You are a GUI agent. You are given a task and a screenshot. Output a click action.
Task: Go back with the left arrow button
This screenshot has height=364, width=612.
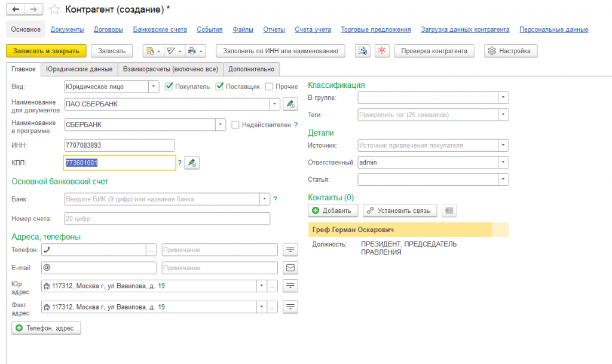click(x=16, y=10)
